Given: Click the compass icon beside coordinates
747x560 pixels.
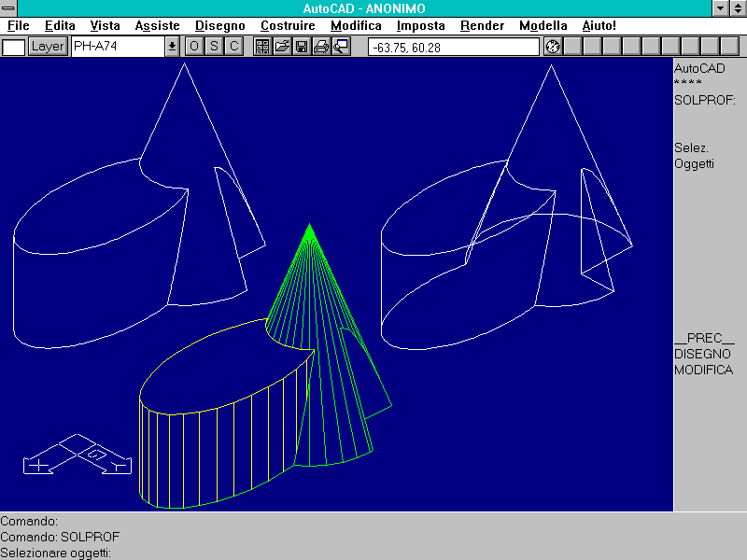Looking at the screenshot, I should tap(553, 47).
